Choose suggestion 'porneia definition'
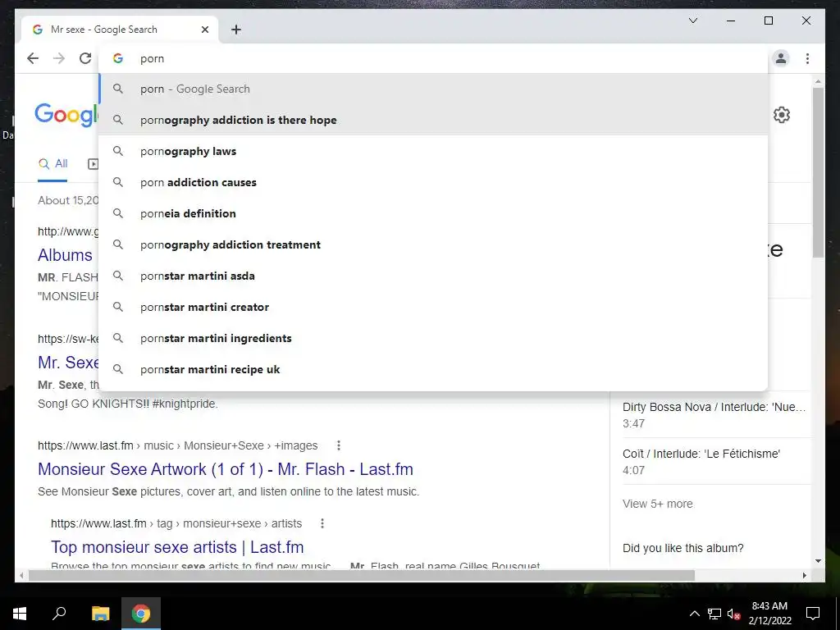The width and height of the screenshot is (840, 630). [x=433, y=213]
